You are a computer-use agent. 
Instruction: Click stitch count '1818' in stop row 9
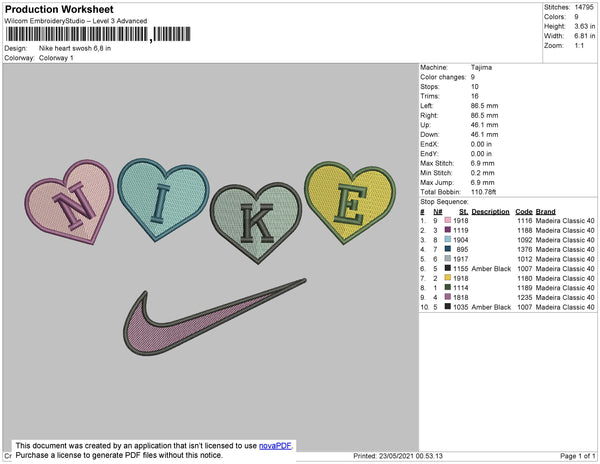click(461, 297)
